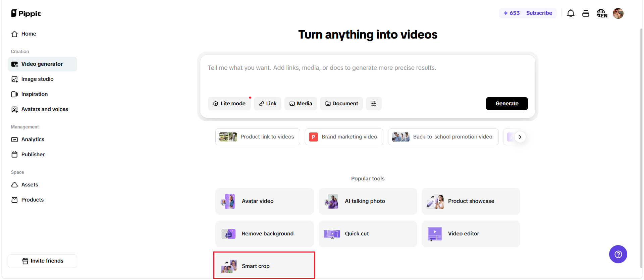Click the Products box icon

click(x=14, y=200)
